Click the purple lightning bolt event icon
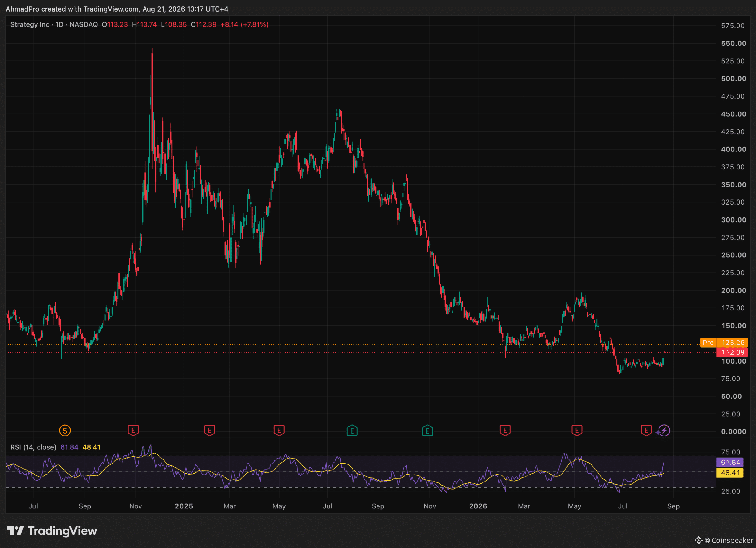Viewport: 756px width, 548px height. click(x=664, y=431)
